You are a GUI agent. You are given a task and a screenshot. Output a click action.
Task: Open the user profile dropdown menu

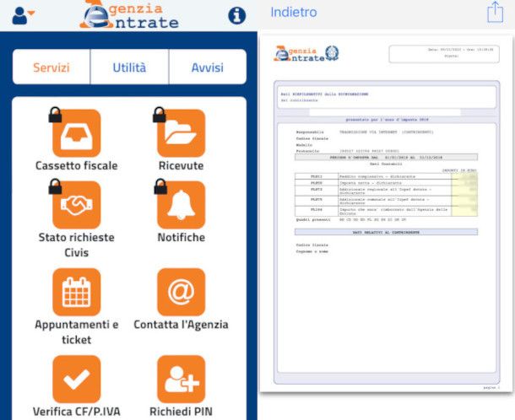click(23, 15)
